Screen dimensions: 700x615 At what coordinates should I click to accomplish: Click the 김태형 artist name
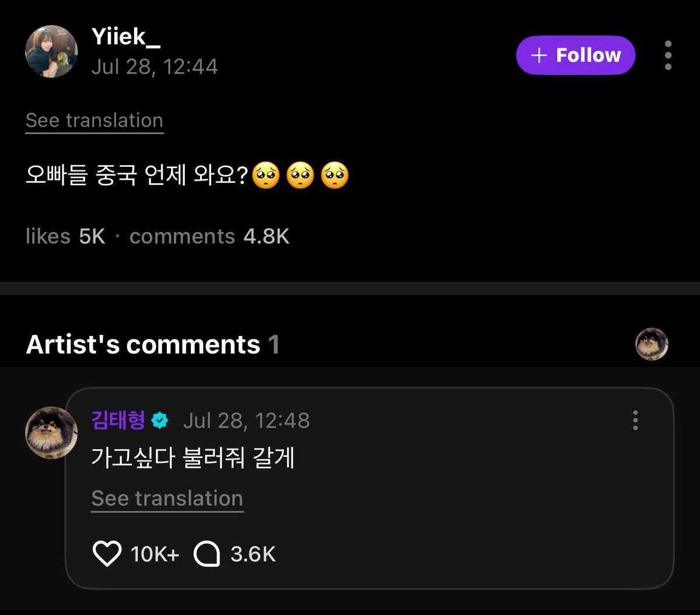[118, 420]
